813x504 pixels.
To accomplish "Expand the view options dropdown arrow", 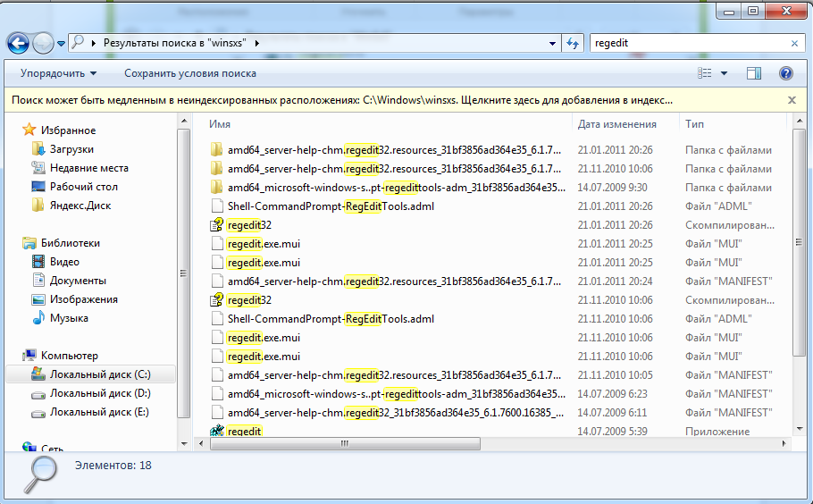I will click(724, 73).
